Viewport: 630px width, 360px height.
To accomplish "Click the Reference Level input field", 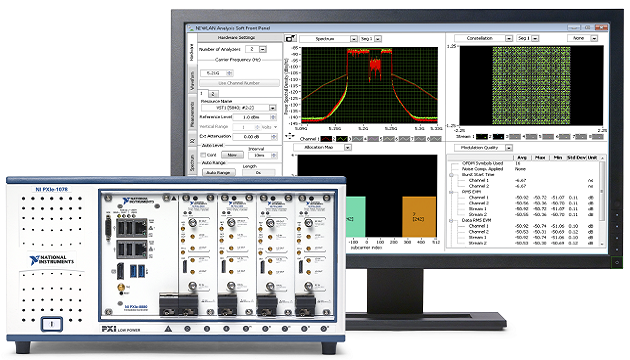I will [252, 117].
